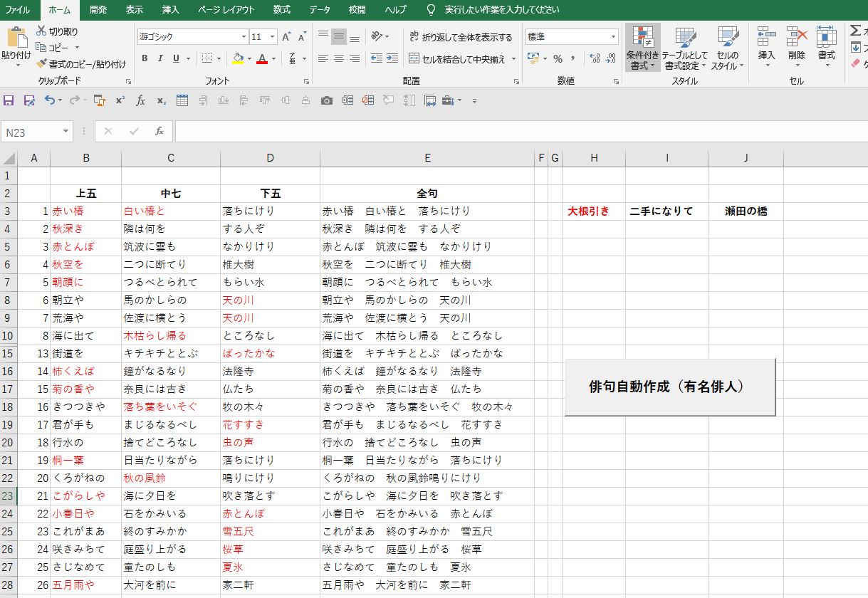Expand the borders dropdown arrow
868x598 pixels.
coord(220,58)
